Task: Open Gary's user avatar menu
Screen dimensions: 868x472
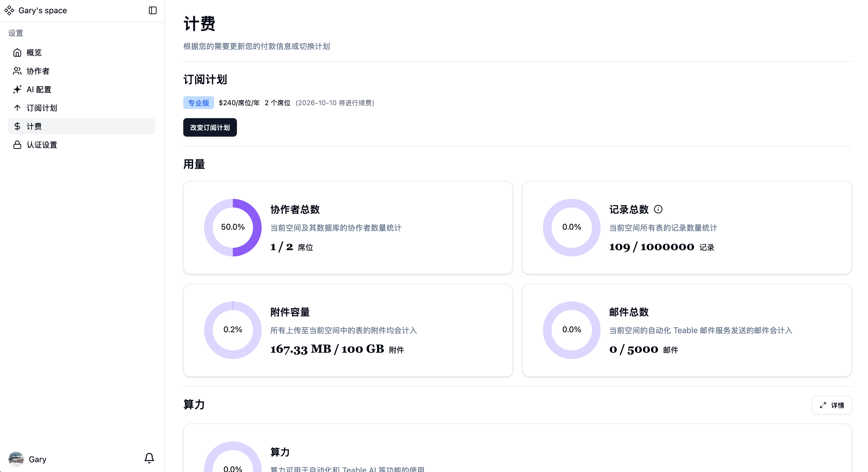Action: pyautogui.click(x=16, y=459)
